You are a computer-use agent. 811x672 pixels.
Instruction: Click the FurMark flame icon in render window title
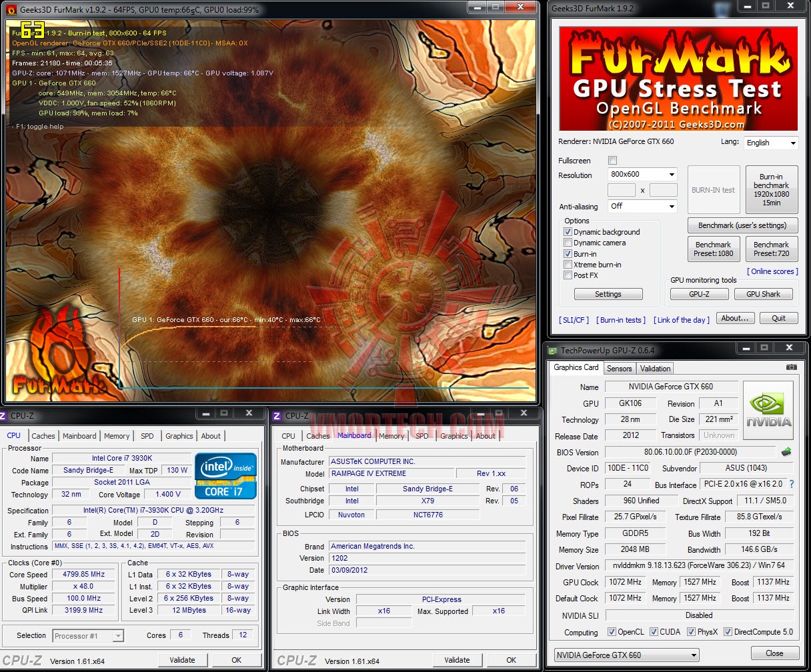(x=11, y=9)
